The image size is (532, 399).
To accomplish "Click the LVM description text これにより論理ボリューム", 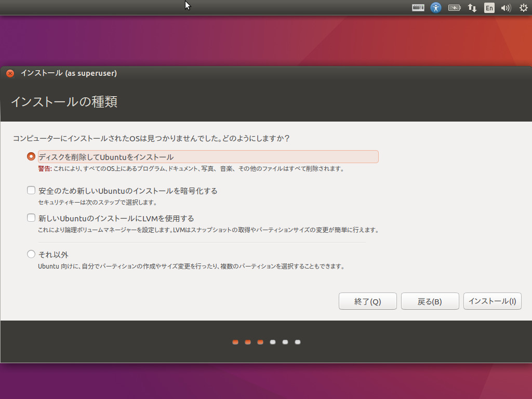I will click(209, 230).
